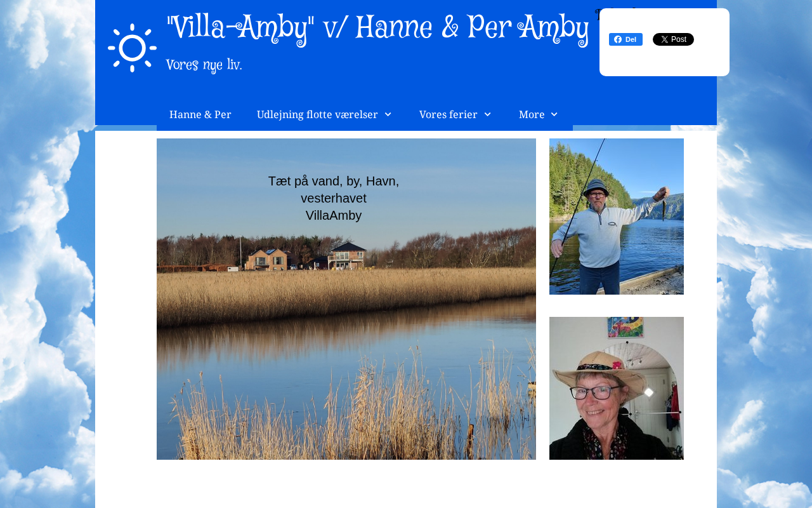
Task: Expand the Vores ferier chevron arrow
Action: 487,114
